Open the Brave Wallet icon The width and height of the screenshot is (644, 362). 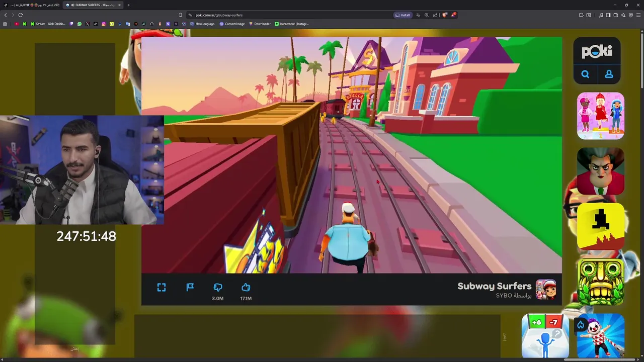click(616, 15)
